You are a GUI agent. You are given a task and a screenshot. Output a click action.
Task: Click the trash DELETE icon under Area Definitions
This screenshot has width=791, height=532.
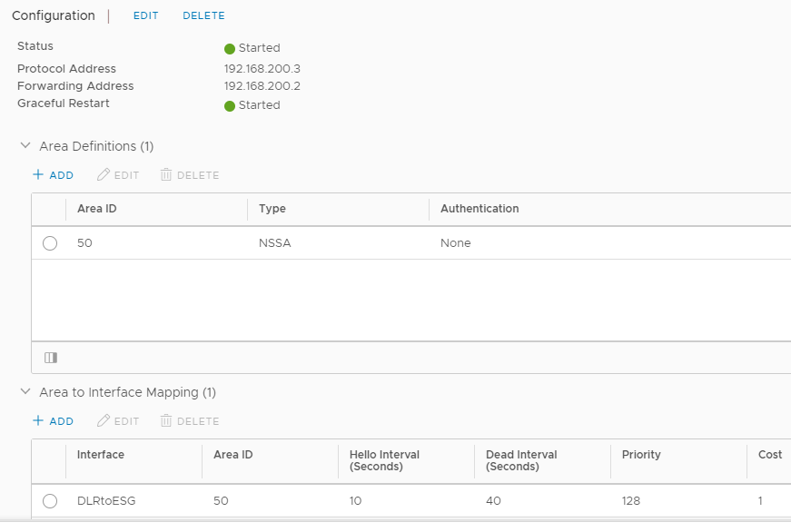166,174
